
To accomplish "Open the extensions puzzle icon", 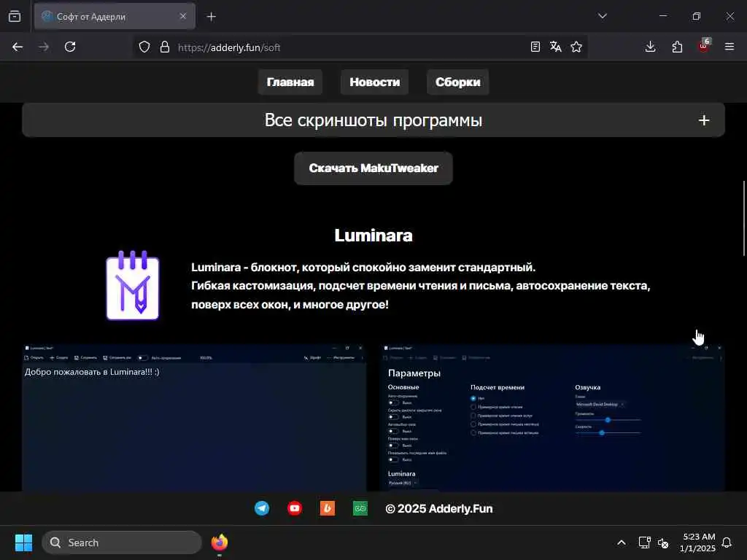I will 677,47.
